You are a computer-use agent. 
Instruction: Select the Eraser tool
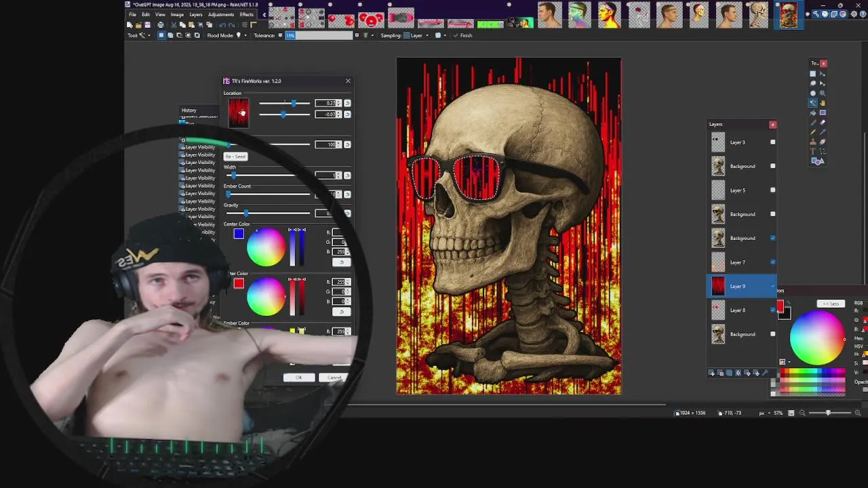(x=823, y=123)
